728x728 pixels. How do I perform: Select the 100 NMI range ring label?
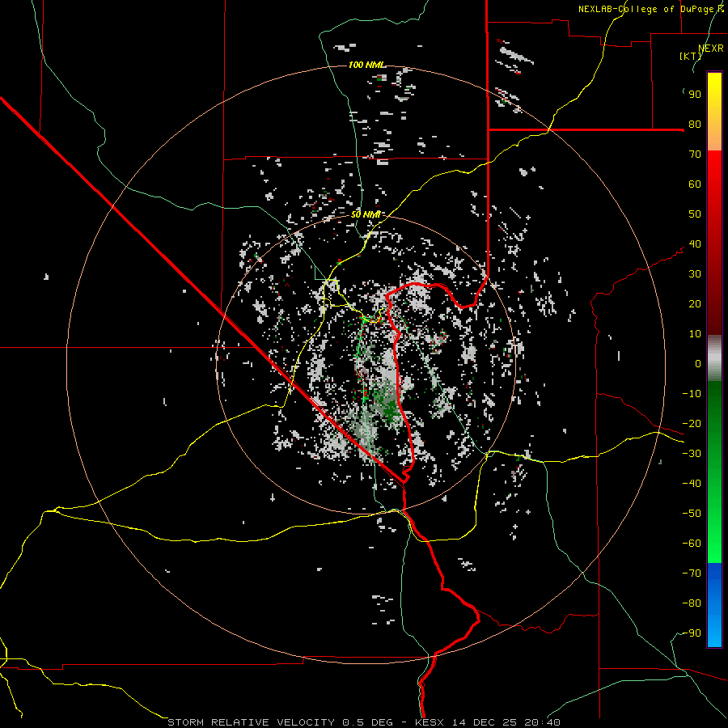(x=366, y=65)
